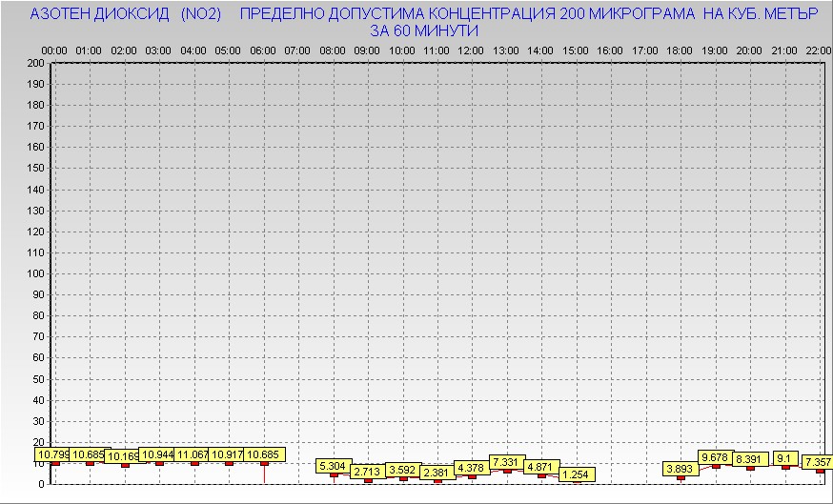Click the 8.391 data label
Image resolution: width=833 pixels, height=504 pixels.
point(750,459)
